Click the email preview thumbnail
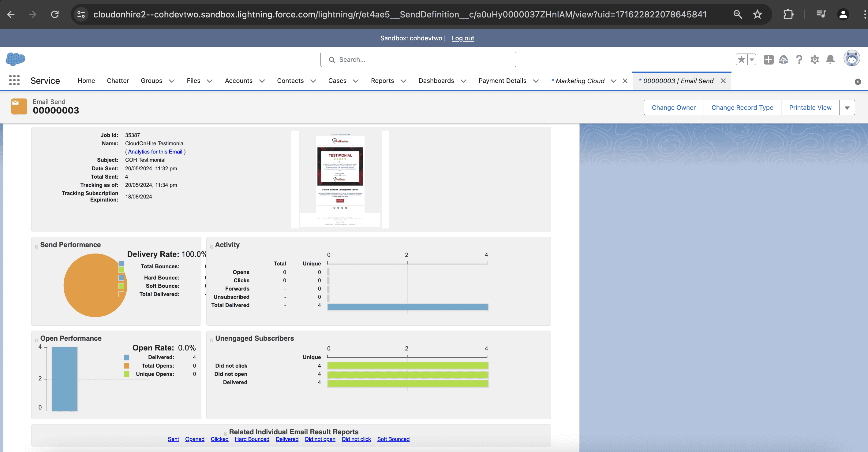 pyautogui.click(x=340, y=179)
